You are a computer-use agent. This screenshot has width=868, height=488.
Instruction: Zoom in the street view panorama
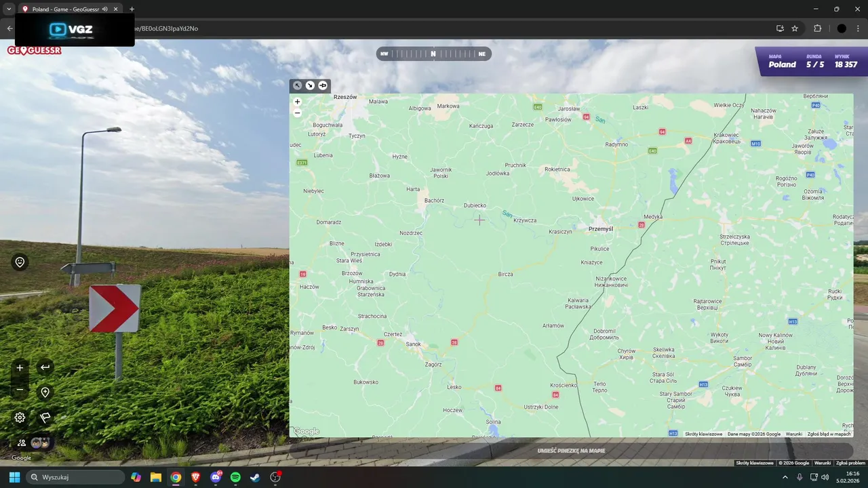coord(20,367)
